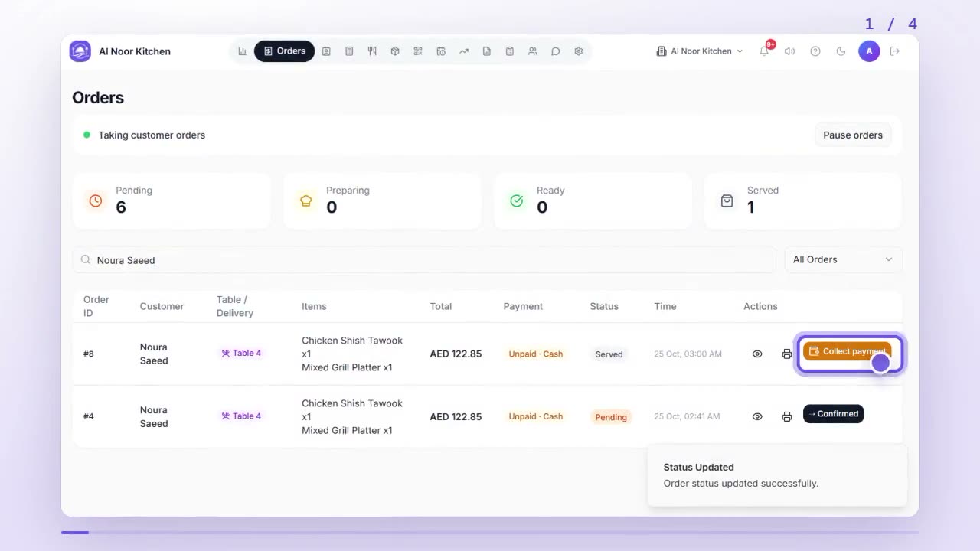This screenshot has height=551, width=980.
Task: View order #4 details via eye icon
Action: 757,417
